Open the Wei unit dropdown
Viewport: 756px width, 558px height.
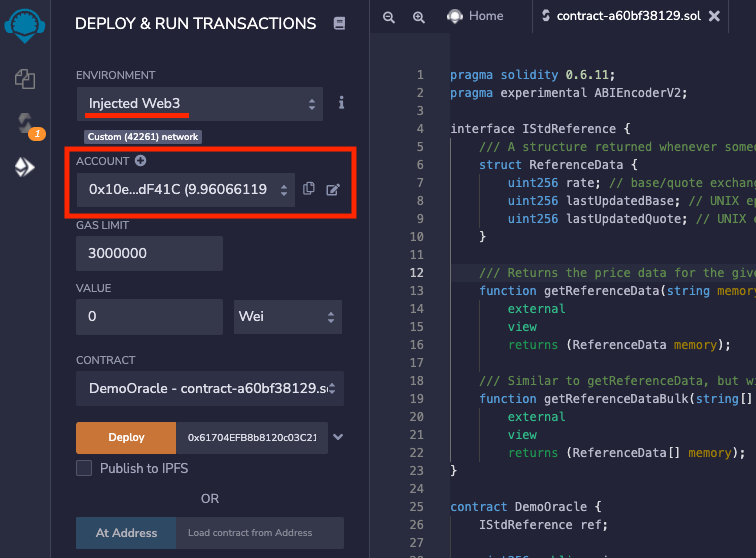pos(287,317)
